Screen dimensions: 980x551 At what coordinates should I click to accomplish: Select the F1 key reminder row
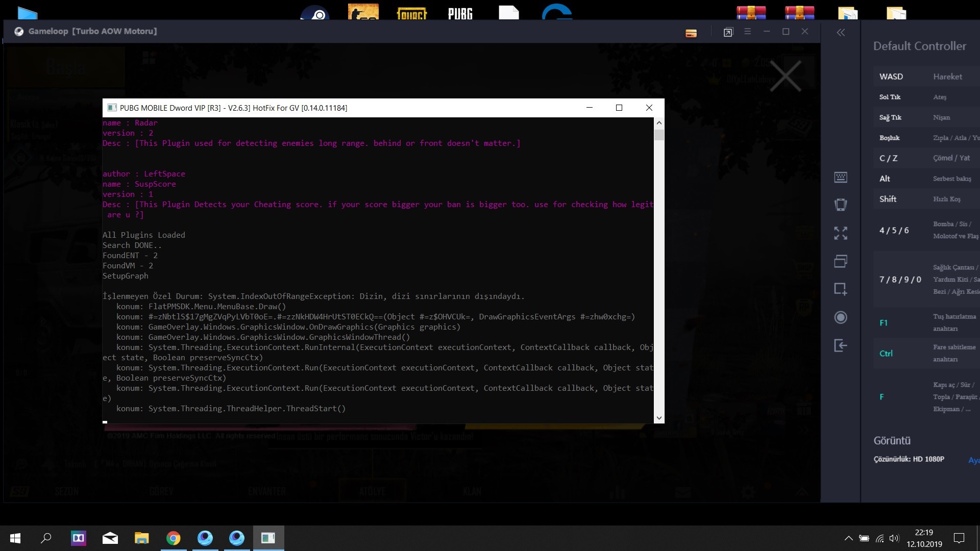pos(926,322)
